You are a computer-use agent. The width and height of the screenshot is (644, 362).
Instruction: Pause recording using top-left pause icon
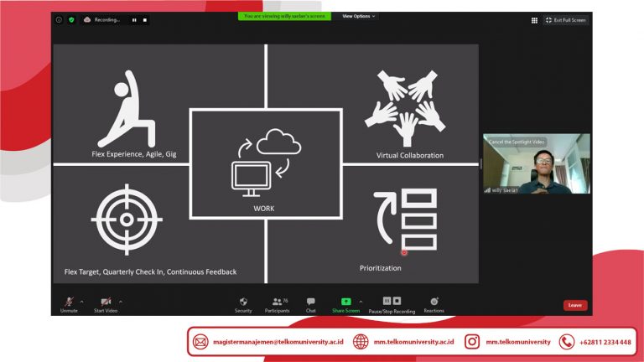pyautogui.click(x=134, y=19)
